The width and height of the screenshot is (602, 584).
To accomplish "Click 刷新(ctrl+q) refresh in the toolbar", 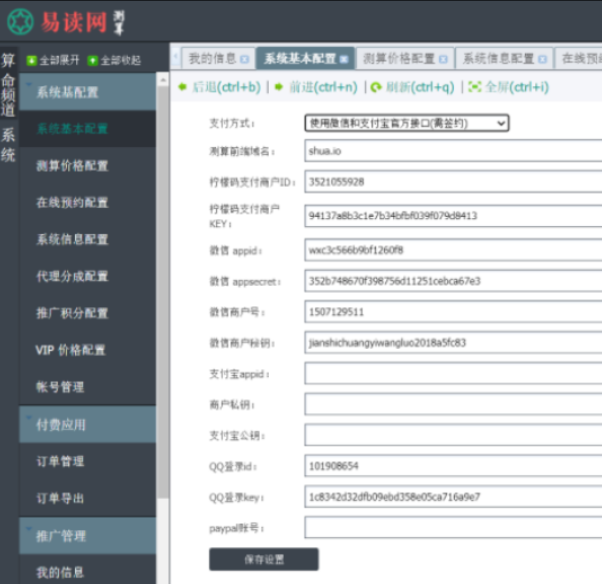I will pyautogui.click(x=412, y=87).
